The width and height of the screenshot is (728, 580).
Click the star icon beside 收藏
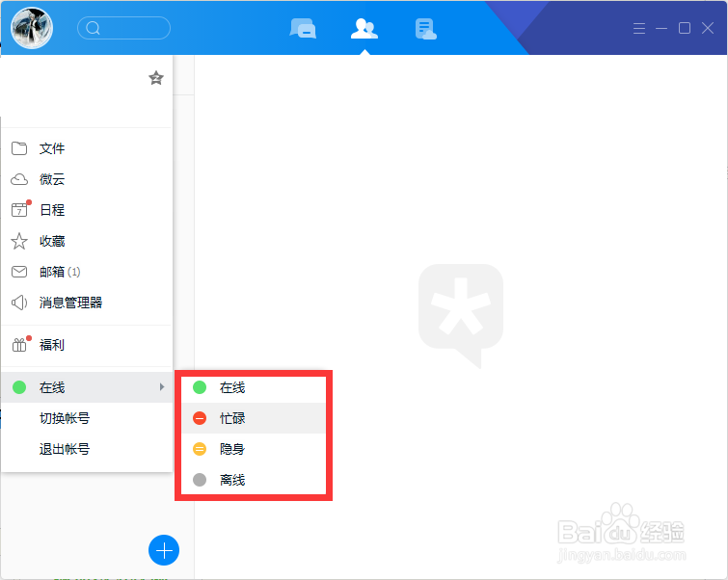pos(19,241)
